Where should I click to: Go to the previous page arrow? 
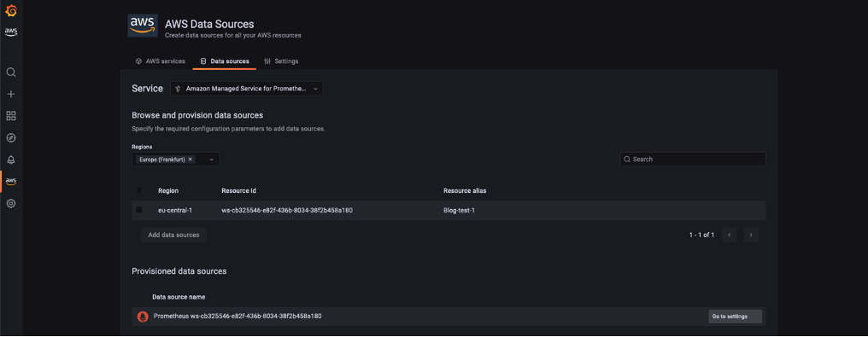(729, 235)
